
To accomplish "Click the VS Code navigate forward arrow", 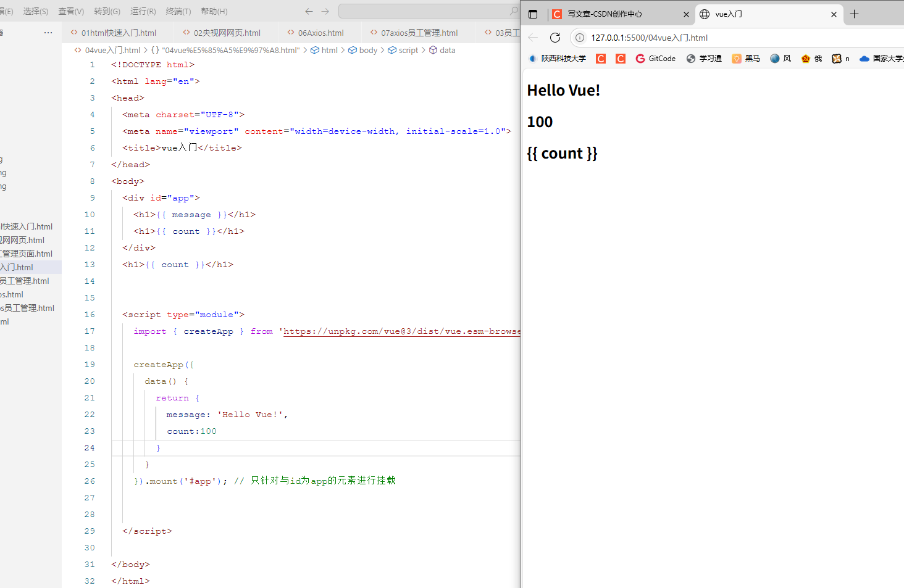I will (325, 11).
